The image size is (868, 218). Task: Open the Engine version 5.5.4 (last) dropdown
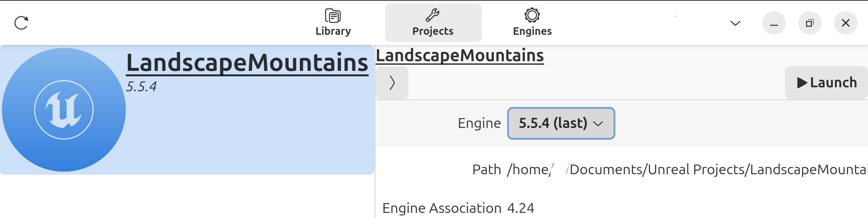coord(561,123)
